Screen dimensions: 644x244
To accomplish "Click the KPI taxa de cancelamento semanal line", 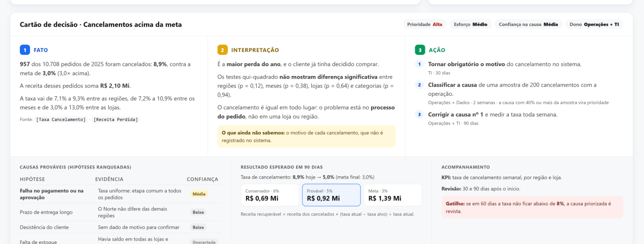I will click(x=502, y=177).
